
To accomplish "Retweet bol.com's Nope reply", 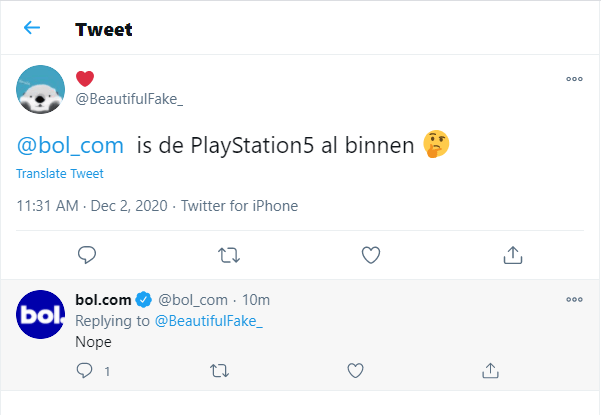I will pos(220,371).
